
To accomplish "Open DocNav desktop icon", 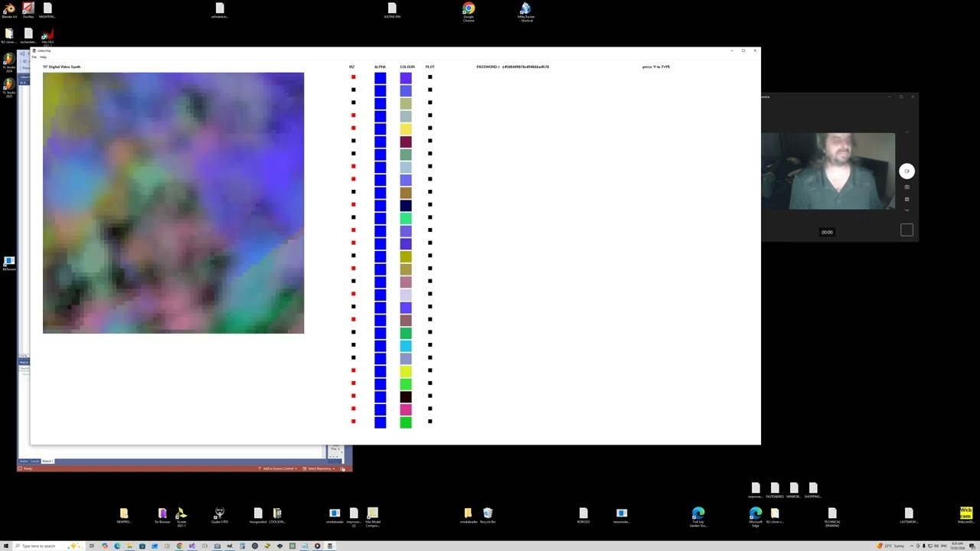I will (28, 11).
